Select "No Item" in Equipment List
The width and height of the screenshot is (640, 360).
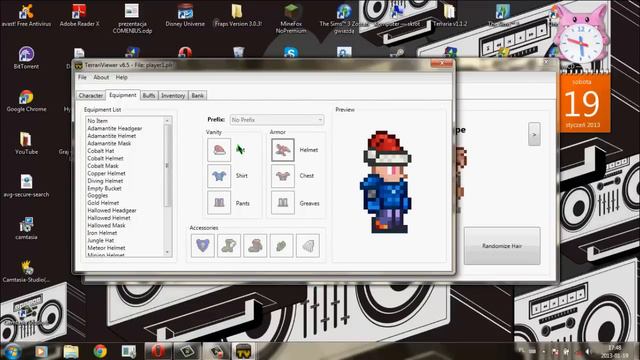98,121
